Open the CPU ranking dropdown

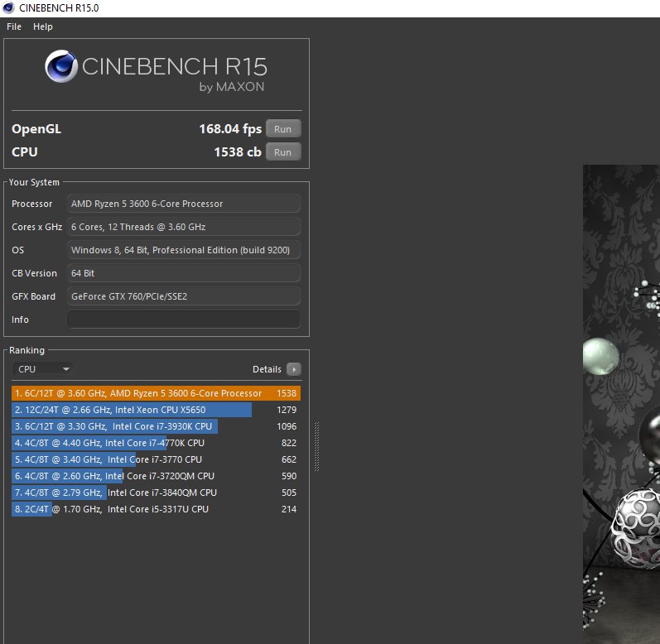pyautogui.click(x=43, y=369)
